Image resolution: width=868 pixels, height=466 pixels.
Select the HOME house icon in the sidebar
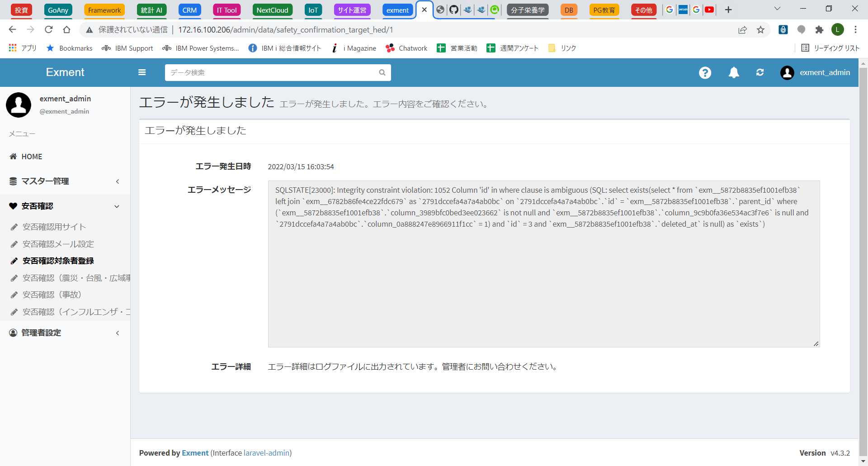pyautogui.click(x=13, y=157)
